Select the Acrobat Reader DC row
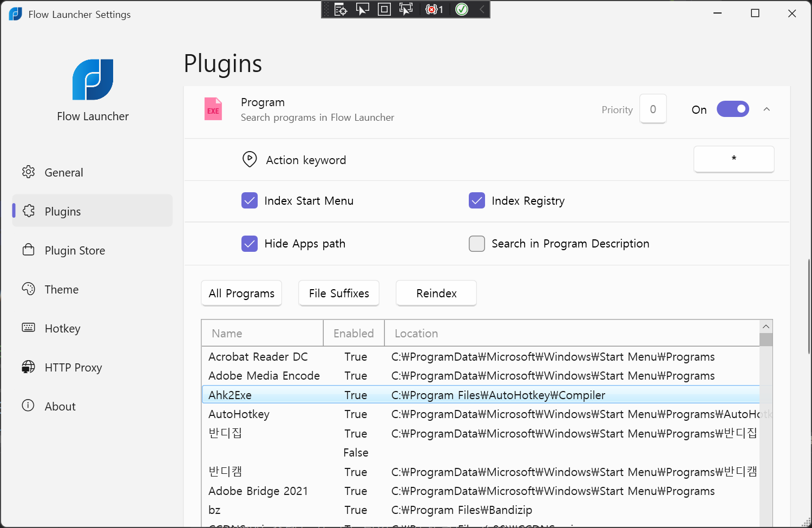Image resolution: width=812 pixels, height=528 pixels. tap(481, 357)
